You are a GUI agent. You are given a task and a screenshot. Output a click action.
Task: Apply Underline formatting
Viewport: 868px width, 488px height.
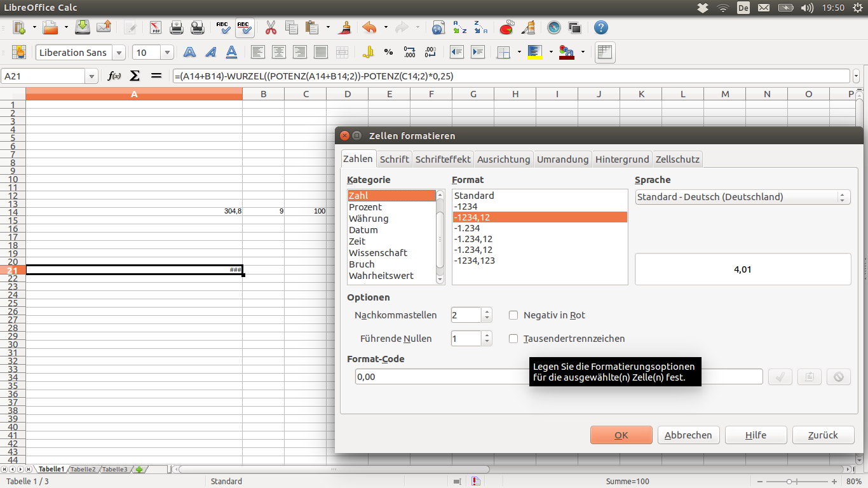(x=231, y=53)
